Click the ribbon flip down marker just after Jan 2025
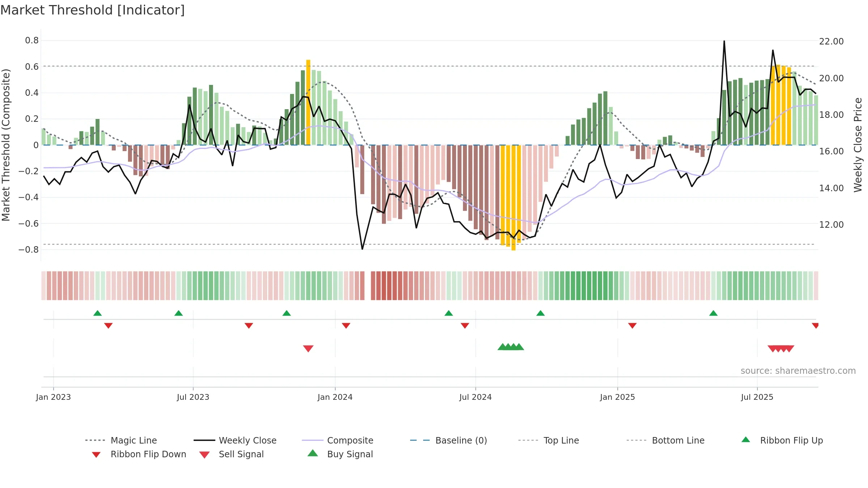 [632, 326]
